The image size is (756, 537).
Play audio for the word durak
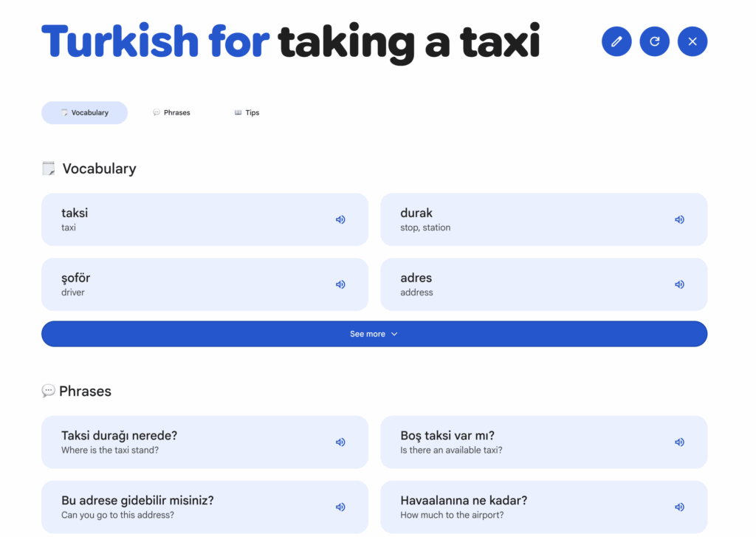[x=679, y=219]
